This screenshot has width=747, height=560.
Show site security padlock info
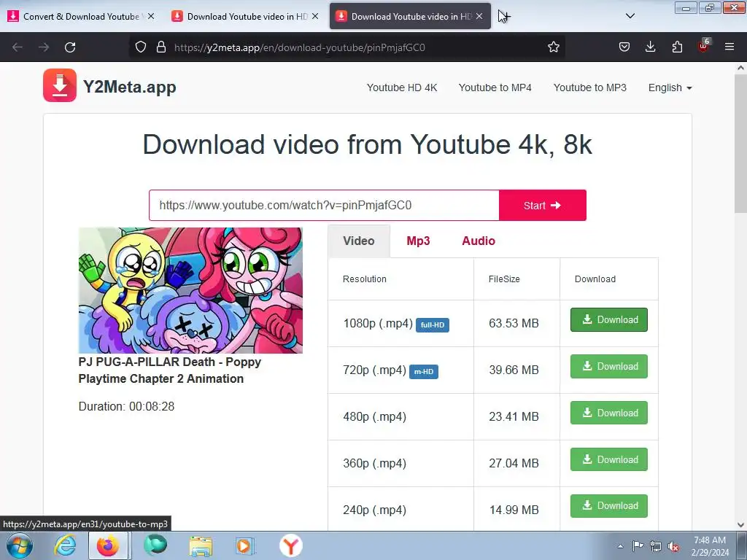coord(161,47)
